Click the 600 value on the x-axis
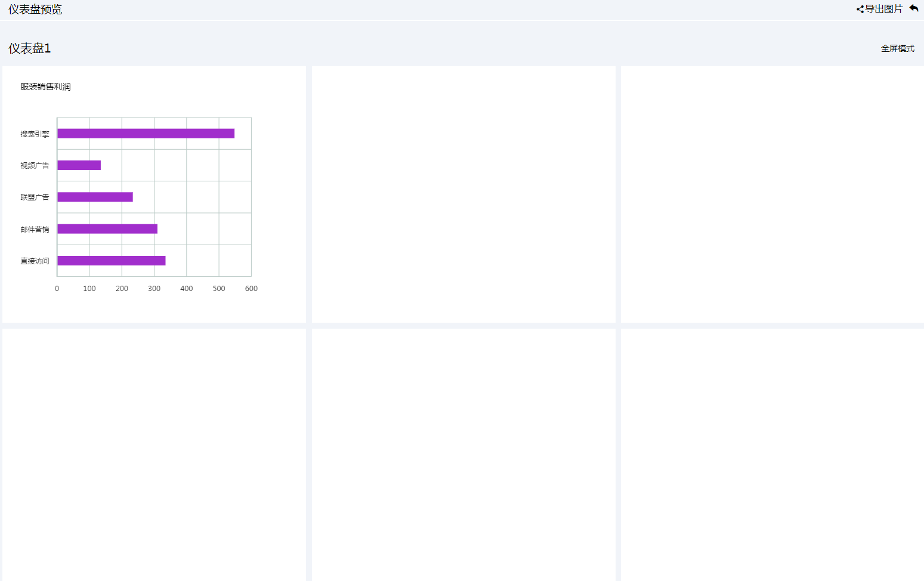924x581 pixels. pyautogui.click(x=251, y=289)
